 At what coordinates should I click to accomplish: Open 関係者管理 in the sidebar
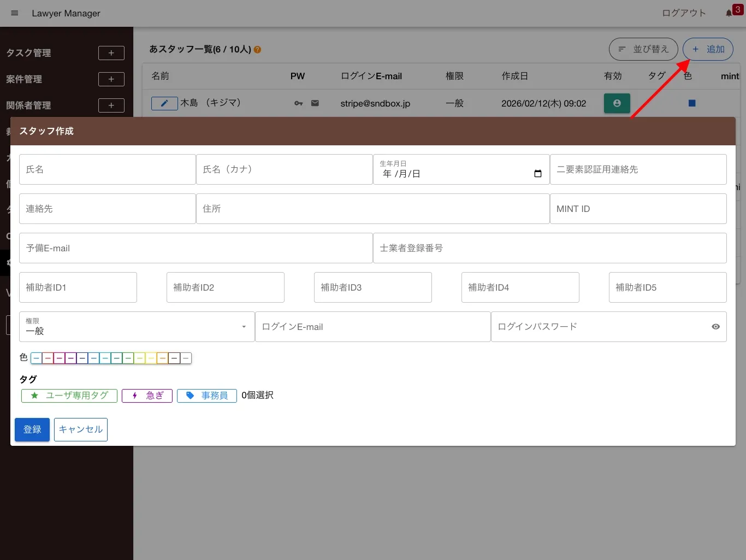click(28, 105)
